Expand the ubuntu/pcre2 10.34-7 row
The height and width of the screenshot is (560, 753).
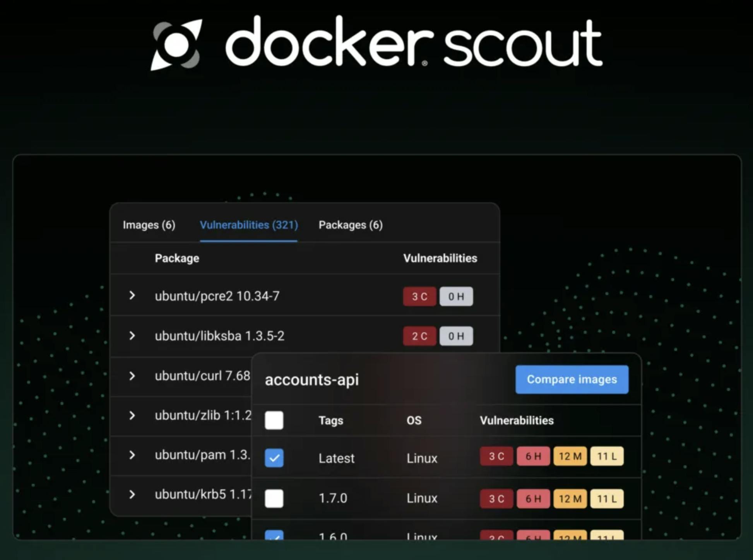pos(132,296)
